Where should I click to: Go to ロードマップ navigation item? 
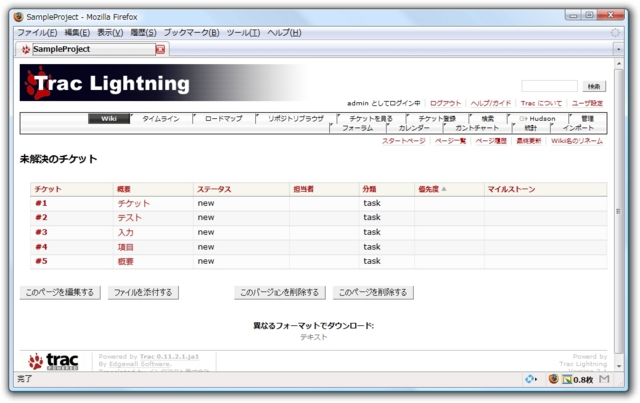[x=224, y=118]
